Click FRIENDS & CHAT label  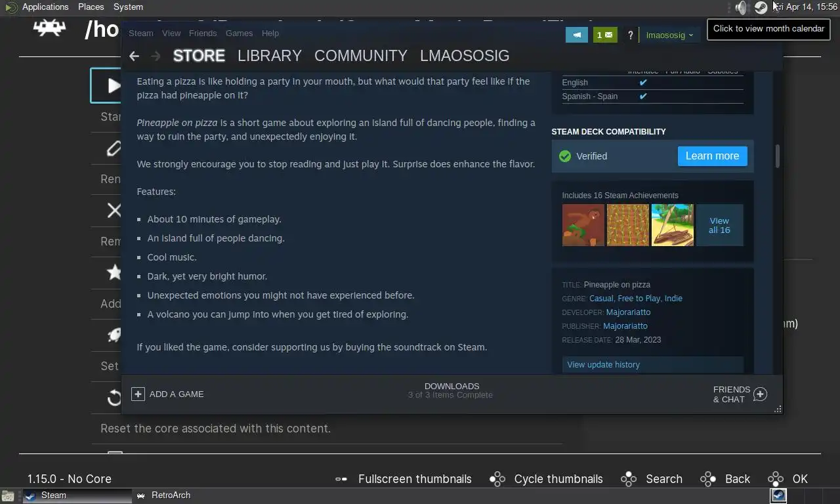[732, 394]
